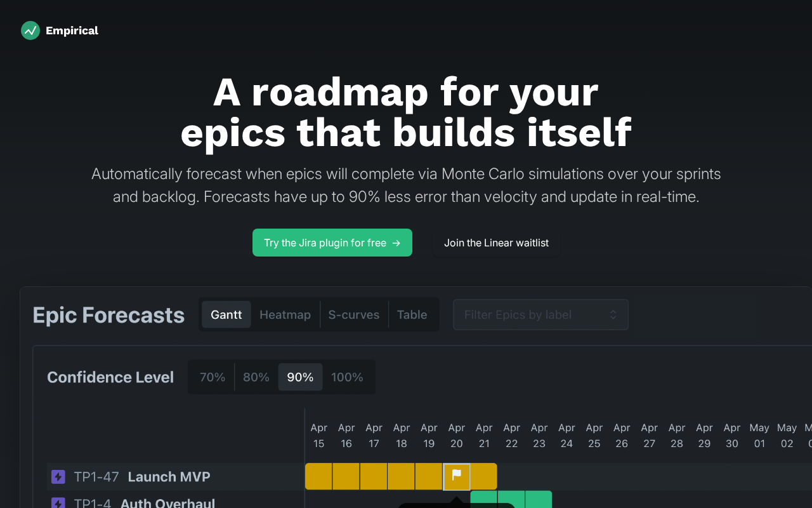Select the 70% confidence level
Viewport: 812px width, 508px height.
click(213, 377)
